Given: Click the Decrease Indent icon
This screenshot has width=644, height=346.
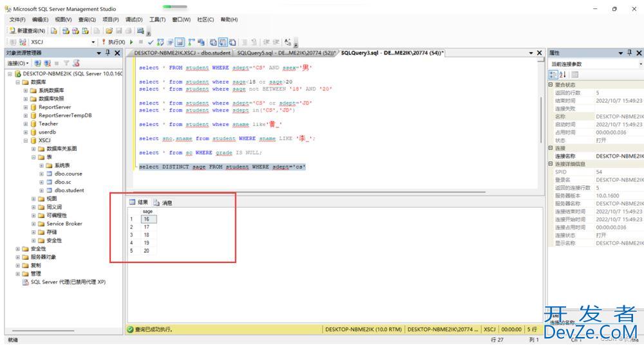Looking at the screenshot, I should click(x=266, y=42).
